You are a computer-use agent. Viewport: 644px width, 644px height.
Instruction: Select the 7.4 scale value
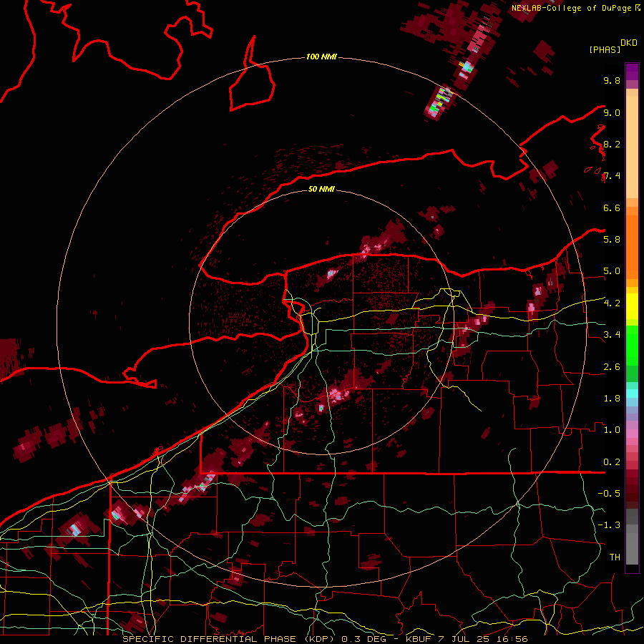[612, 176]
